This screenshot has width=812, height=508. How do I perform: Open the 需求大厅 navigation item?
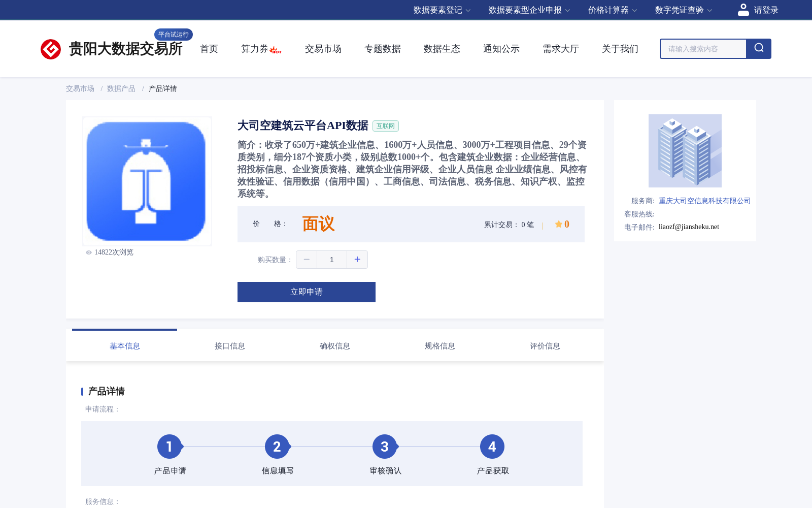[561, 49]
